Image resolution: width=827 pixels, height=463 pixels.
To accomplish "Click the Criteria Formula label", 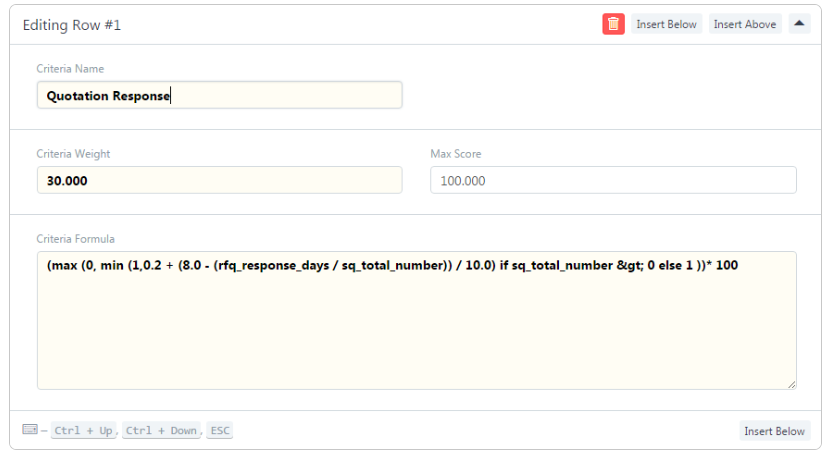I will [75, 239].
